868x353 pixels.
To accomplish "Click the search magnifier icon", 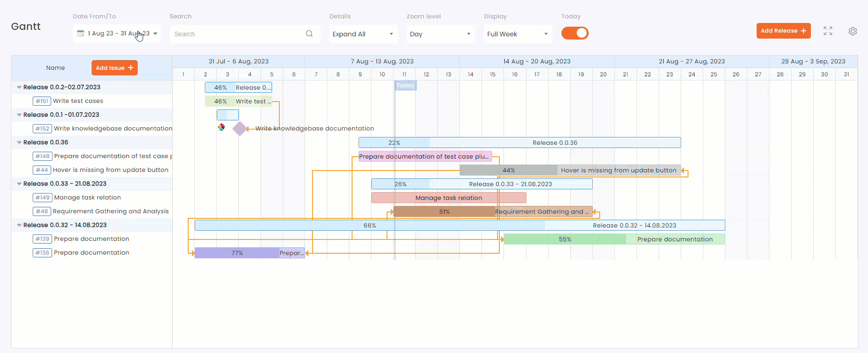I will pyautogui.click(x=309, y=34).
